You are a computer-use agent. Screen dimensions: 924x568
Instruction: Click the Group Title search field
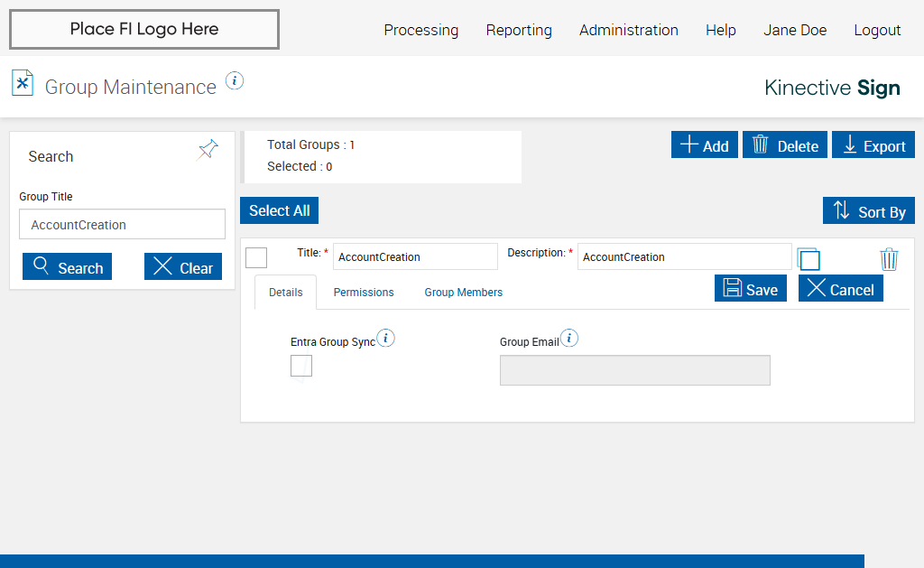pyautogui.click(x=122, y=225)
